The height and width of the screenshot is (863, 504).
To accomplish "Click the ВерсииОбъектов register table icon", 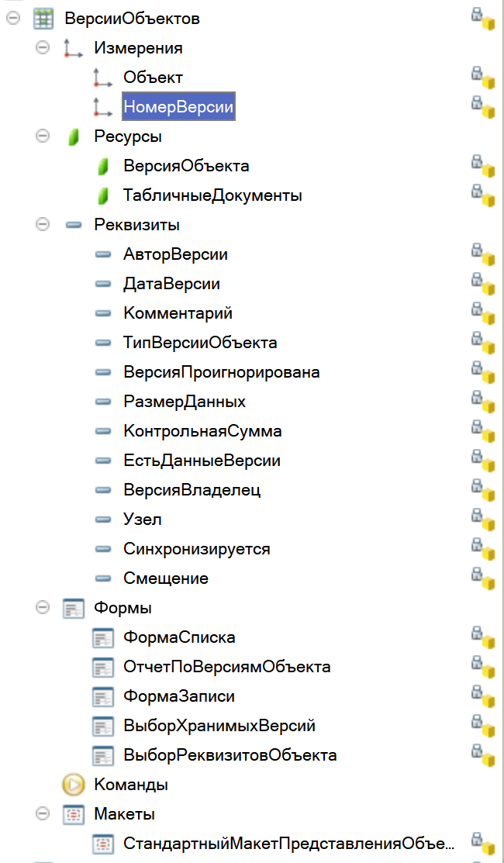I will tap(43, 19).
